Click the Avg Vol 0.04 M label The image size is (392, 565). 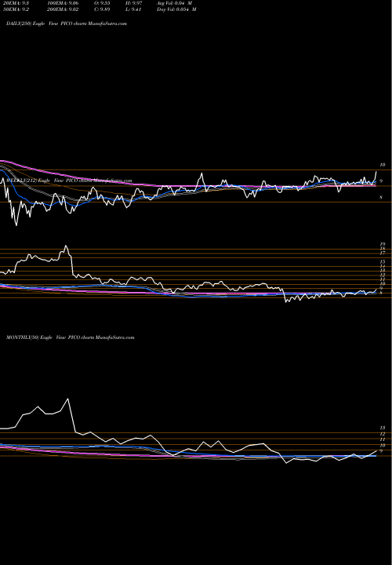point(174,3)
